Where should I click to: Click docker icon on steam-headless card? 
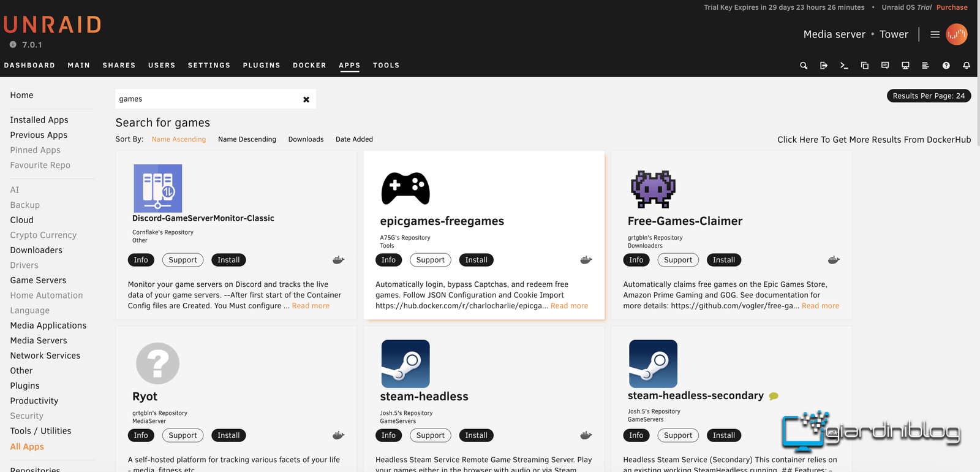pos(586,435)
